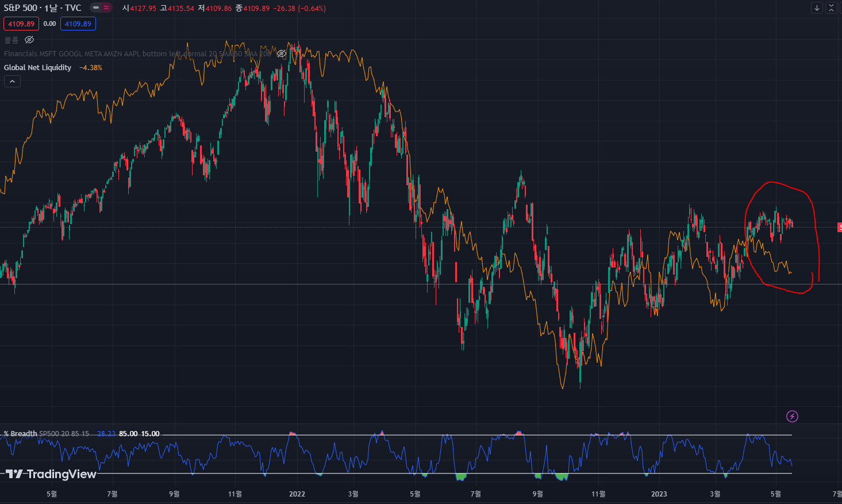Click the 1날 interval text in the title

(x=51, y=8)
